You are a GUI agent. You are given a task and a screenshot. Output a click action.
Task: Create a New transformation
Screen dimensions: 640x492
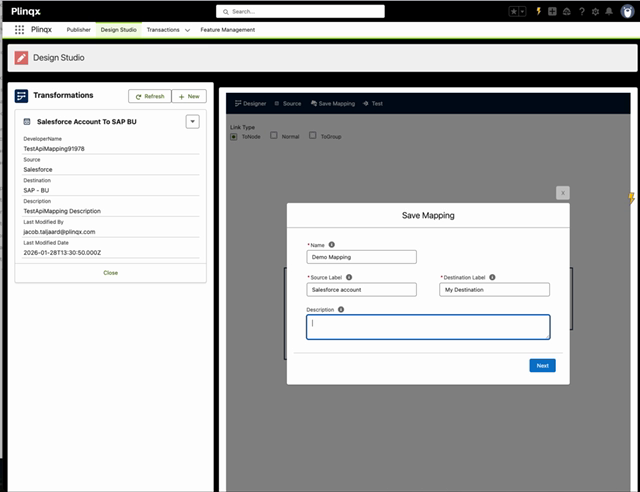(x=189, y=96)
